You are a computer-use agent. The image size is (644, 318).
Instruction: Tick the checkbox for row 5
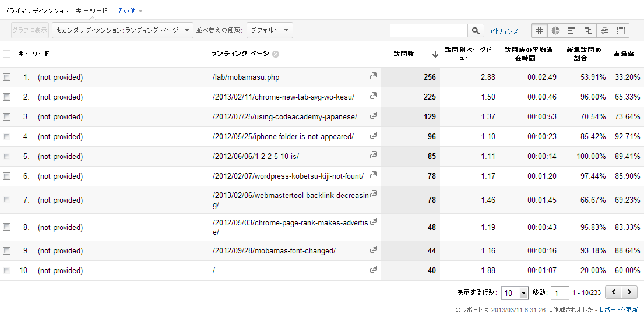(7, 156)
